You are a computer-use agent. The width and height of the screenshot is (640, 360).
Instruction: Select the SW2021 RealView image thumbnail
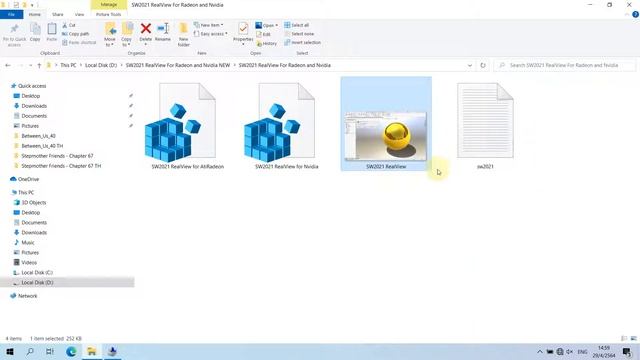[x=386, y=124]
